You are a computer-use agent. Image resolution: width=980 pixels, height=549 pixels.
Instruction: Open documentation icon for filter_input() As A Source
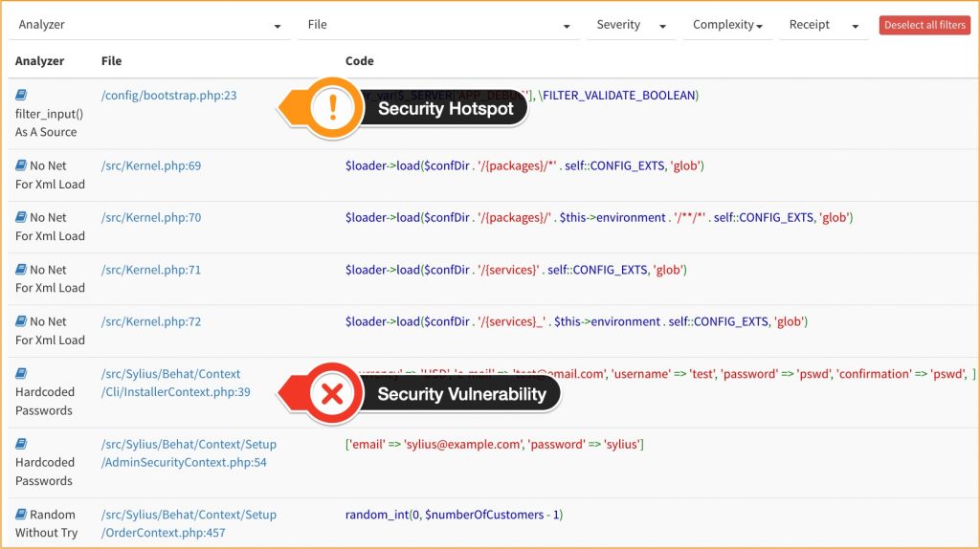(21, 95)
